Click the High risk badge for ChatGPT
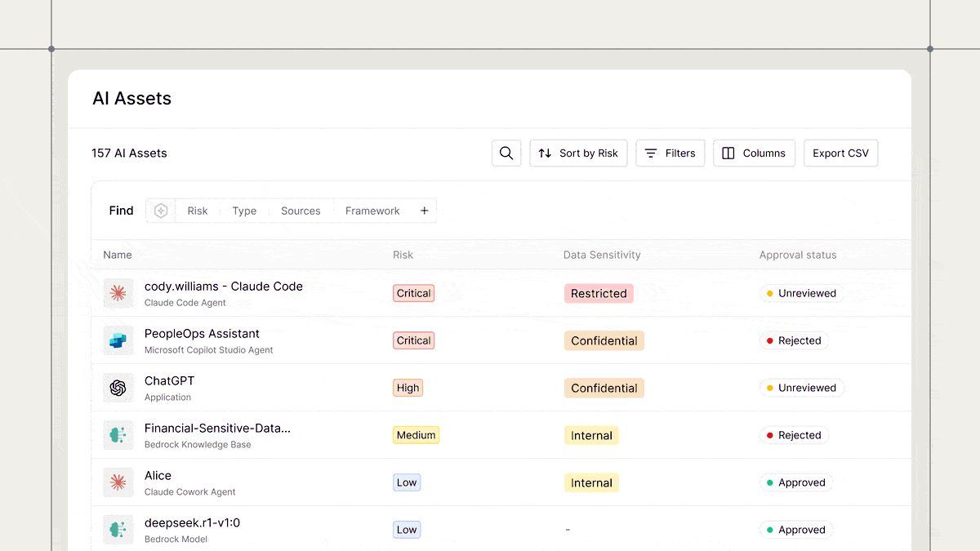 coord(408,388)
